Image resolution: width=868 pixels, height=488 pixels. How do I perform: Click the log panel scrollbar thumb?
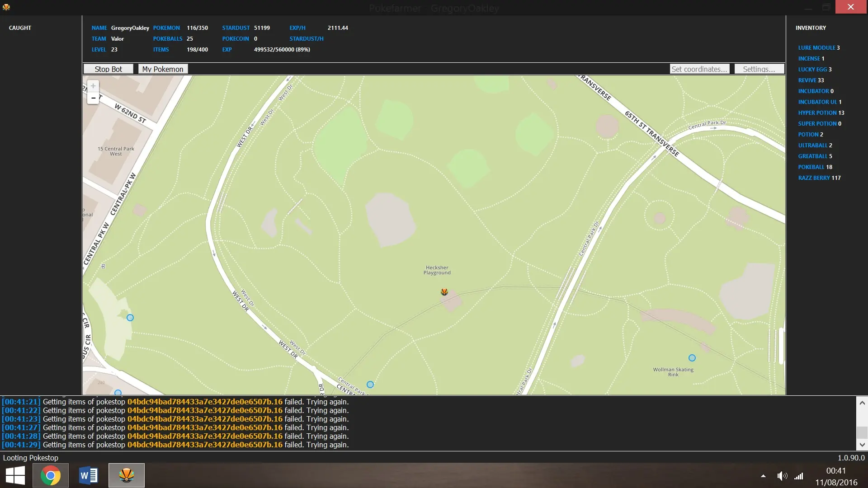pos(862,432)
